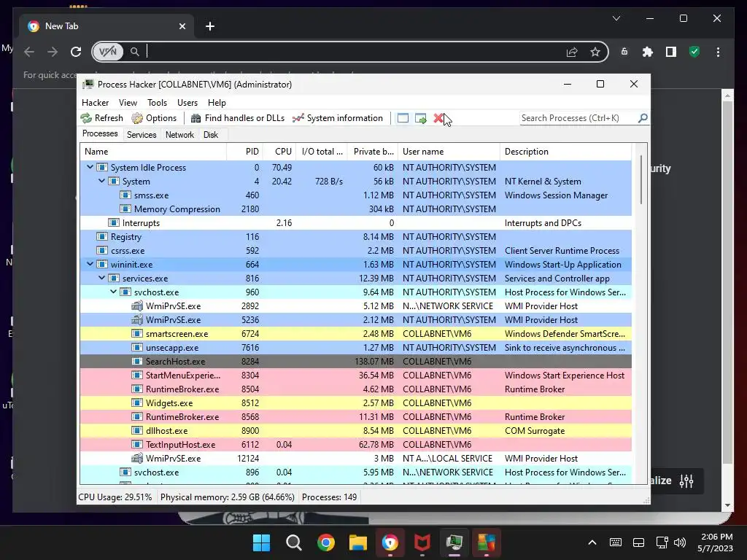Click the CPU Usage status entry
747x560 pixels.
pyautogui.click(x=115, y=497)
